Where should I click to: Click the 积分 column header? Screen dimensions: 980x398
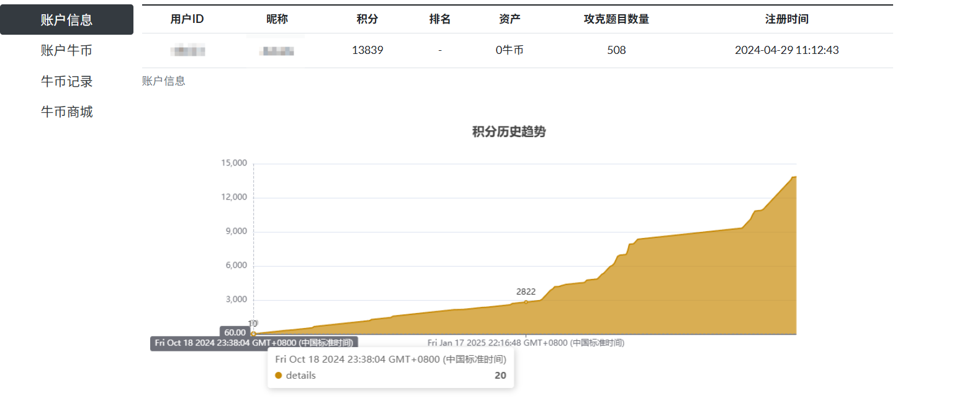[x=367, y=19]
